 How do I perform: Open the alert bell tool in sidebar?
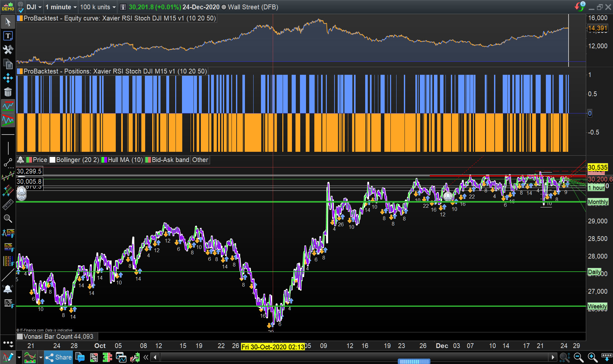8,289
